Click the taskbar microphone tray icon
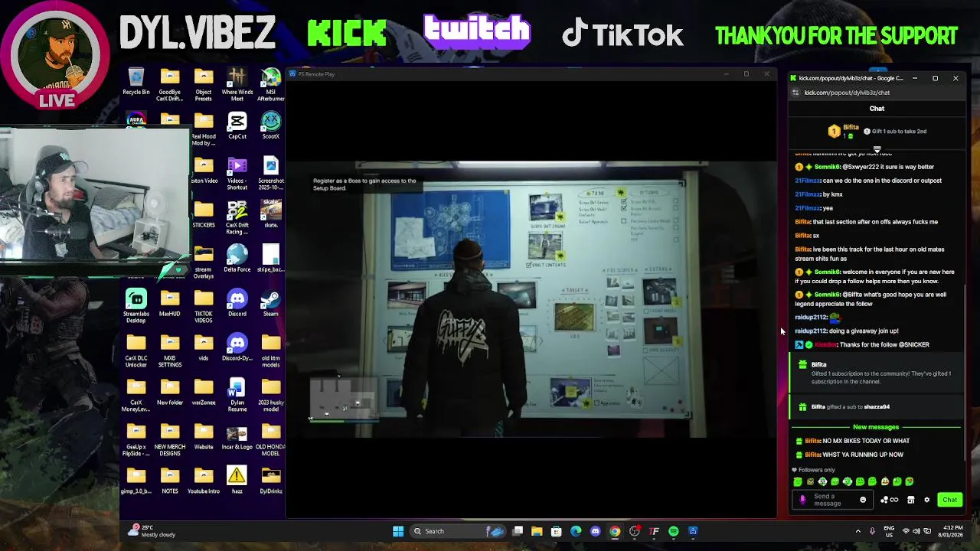980x551 pixels. tap(872, 531)
